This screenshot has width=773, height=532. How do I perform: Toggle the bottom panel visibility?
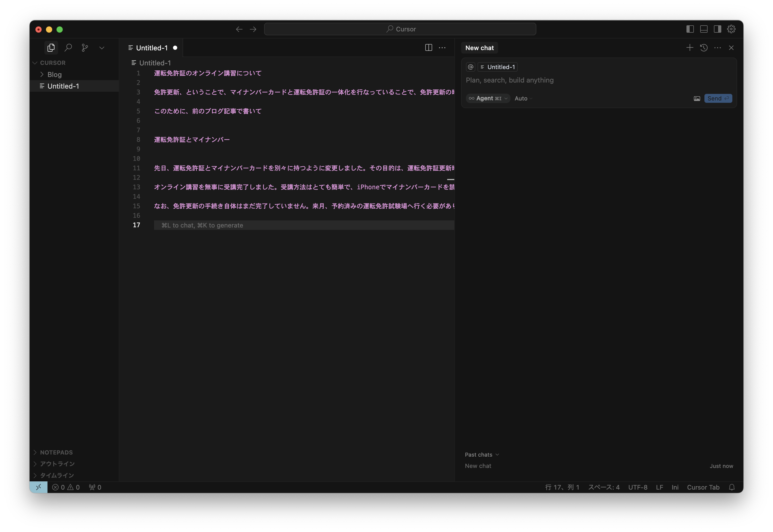click(703, 29)
